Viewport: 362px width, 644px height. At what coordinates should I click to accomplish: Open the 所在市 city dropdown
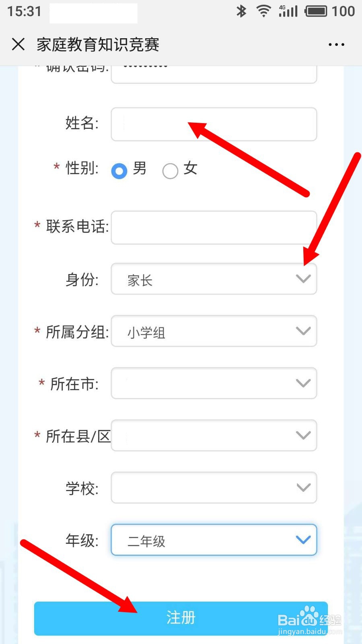214,383
